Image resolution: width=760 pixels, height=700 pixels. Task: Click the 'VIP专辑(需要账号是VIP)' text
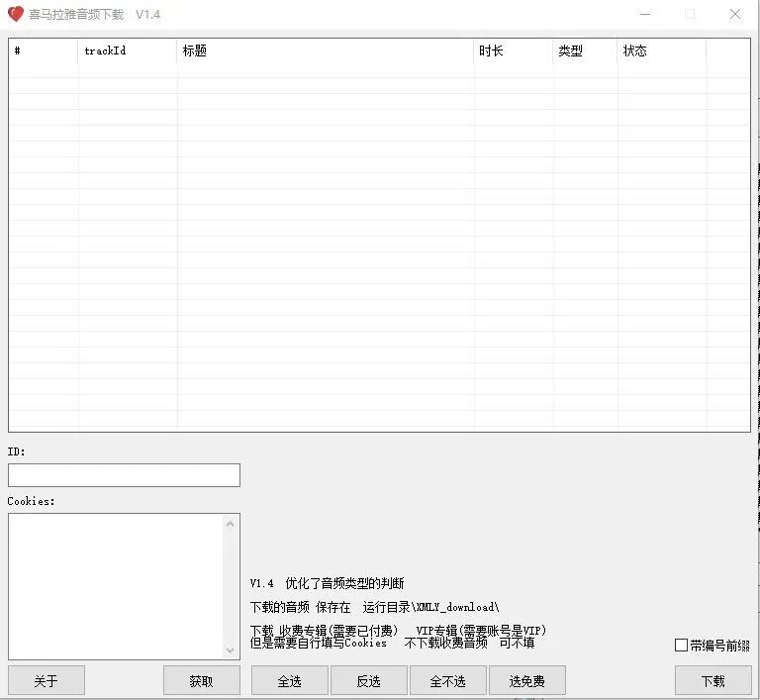pyautogui.click(x=481, y=630)
